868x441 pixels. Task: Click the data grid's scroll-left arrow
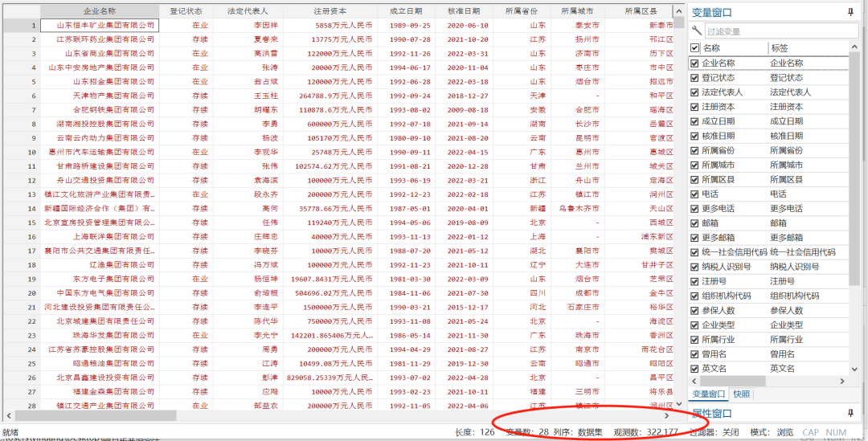click(9, 415)
